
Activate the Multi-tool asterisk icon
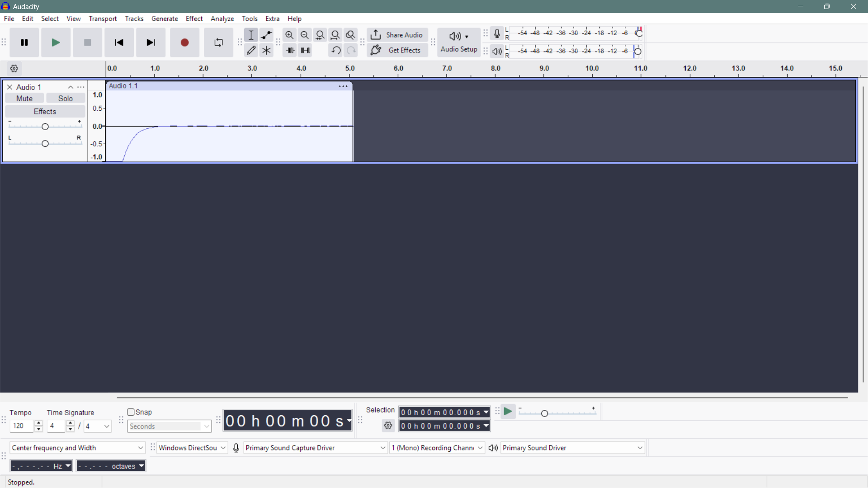click(266, 51)
